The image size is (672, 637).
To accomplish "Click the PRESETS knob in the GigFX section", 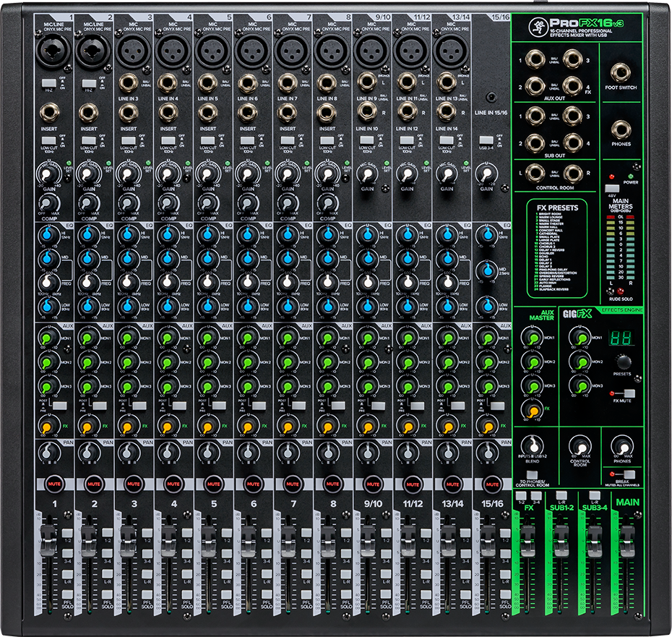I will point(624,362).
